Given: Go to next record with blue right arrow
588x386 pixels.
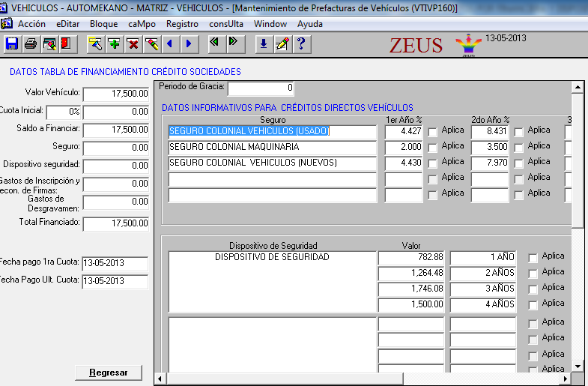Looking at the screenshot, I should coord(187,43).
